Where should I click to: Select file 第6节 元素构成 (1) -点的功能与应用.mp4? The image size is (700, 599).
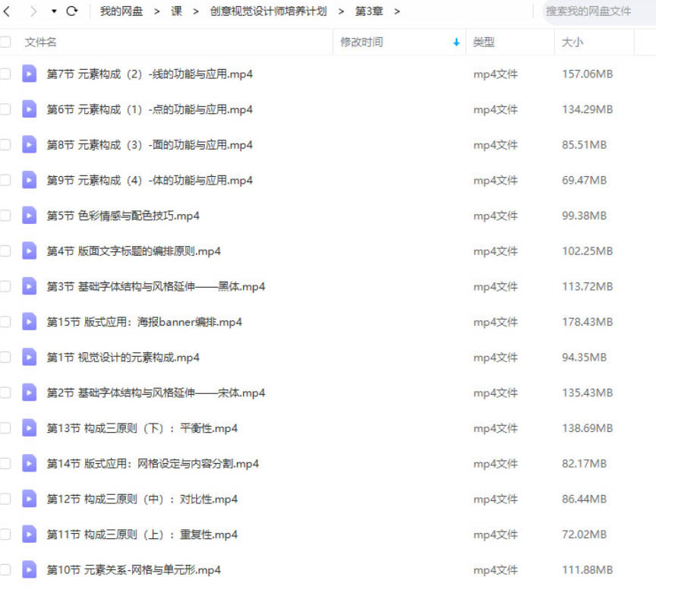point(150,109)
